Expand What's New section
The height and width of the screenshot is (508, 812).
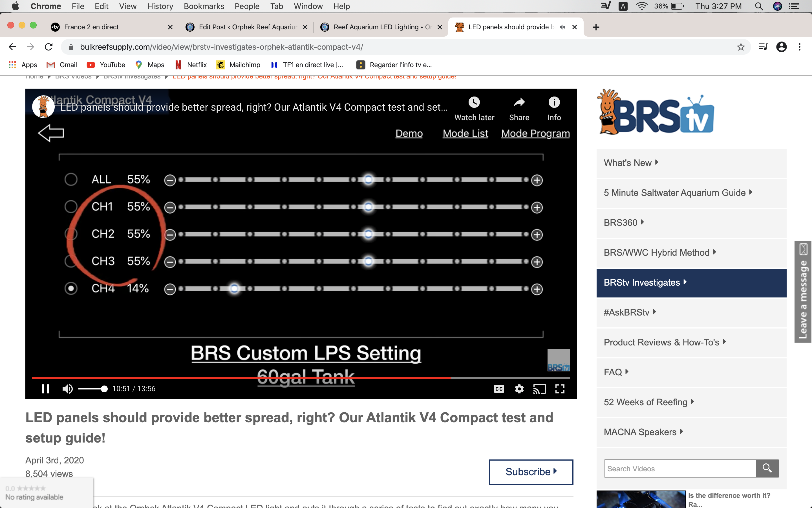691,163
